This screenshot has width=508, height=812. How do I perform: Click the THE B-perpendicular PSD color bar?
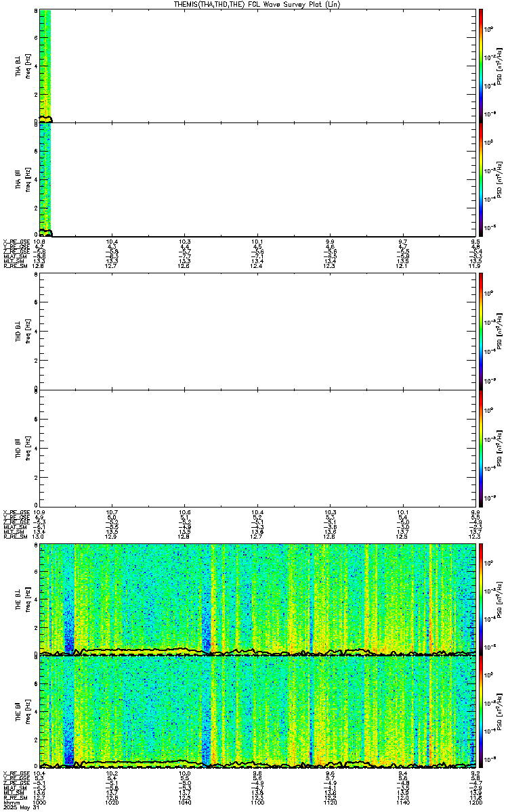pos(480,600)
